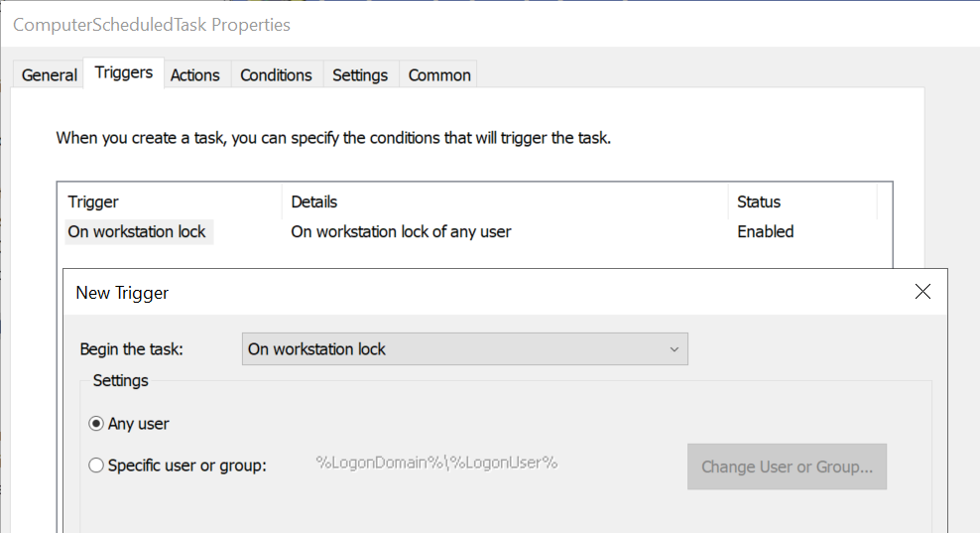Go to the Conditions tab
This screenshot has width=980, height=533.
(276, 74)
